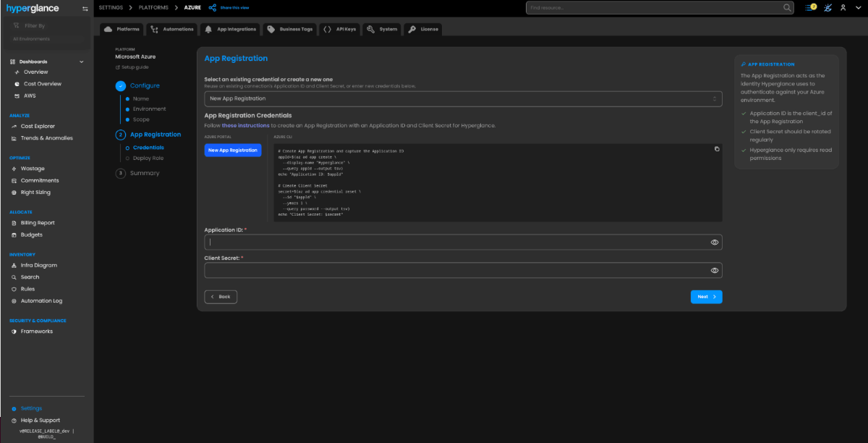Viewport: 868px width, 443px height.
Task: Open the Automations tab
Action: [172, 29]
